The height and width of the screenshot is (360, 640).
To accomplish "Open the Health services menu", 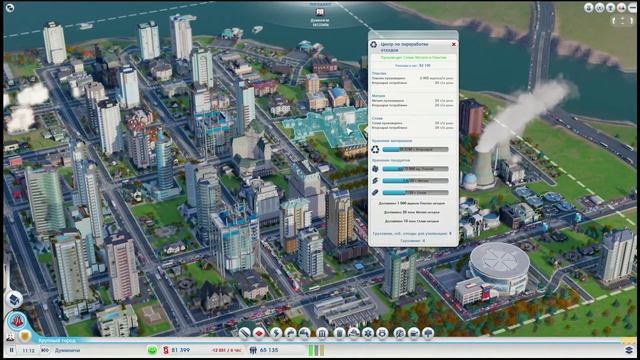I will coord(368,333).
